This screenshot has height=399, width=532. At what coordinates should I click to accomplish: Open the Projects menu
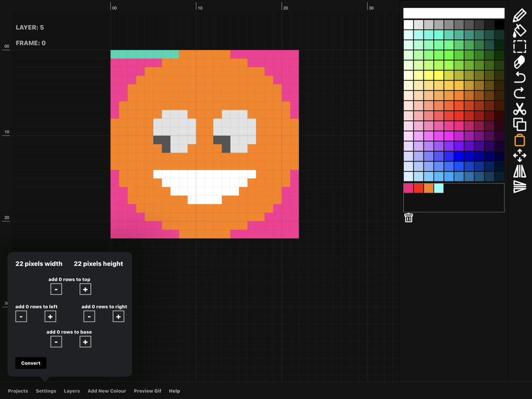coord(18,391)
